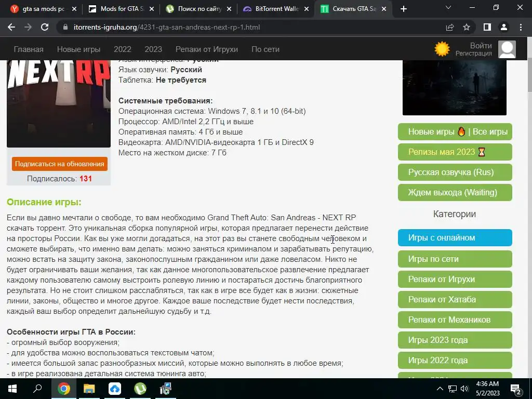Image resolution: width=532 pixels, height=399 pixels.
Task: Open '2022' in site navigation
Action: (x=123, y=49)
